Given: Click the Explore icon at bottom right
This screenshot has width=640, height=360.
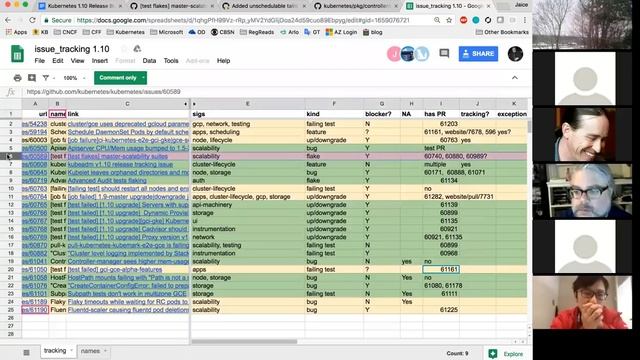Looking at the screenshot, I should (493, 353).
